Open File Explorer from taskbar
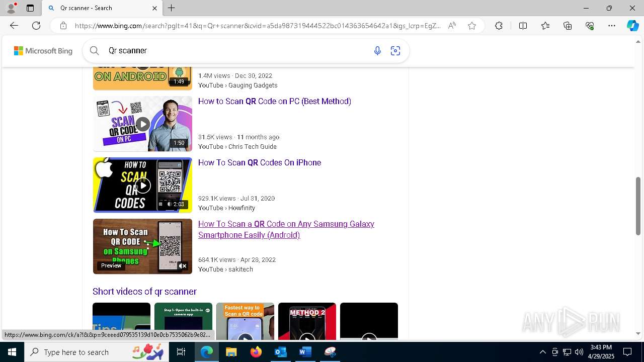The width and height of the screenshot is (644, 362). point(231,352)
